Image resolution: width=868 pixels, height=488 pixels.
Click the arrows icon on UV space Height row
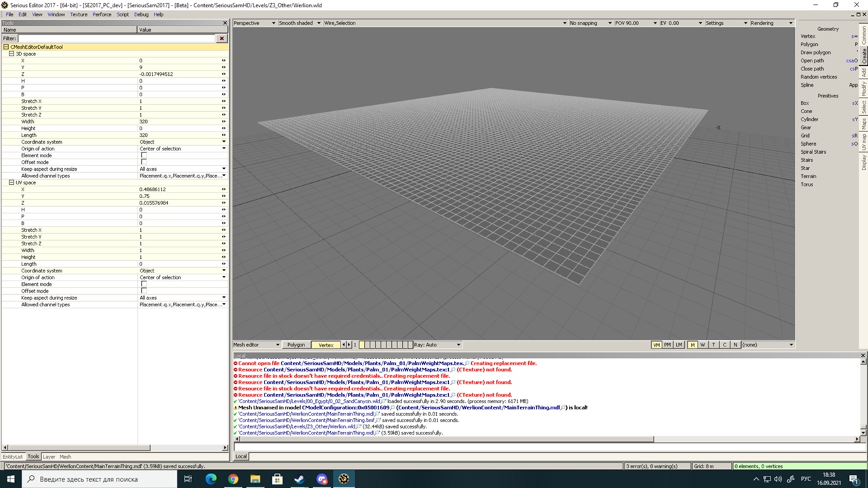[x=223, y=257]
